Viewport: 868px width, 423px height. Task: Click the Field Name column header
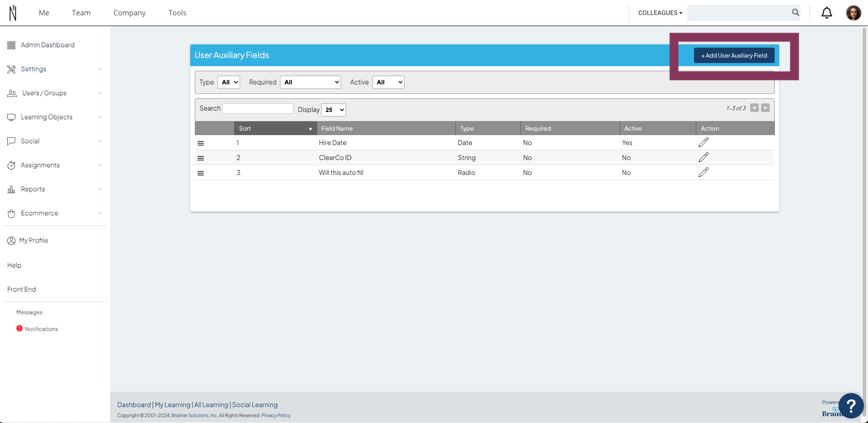click(386, 128)
